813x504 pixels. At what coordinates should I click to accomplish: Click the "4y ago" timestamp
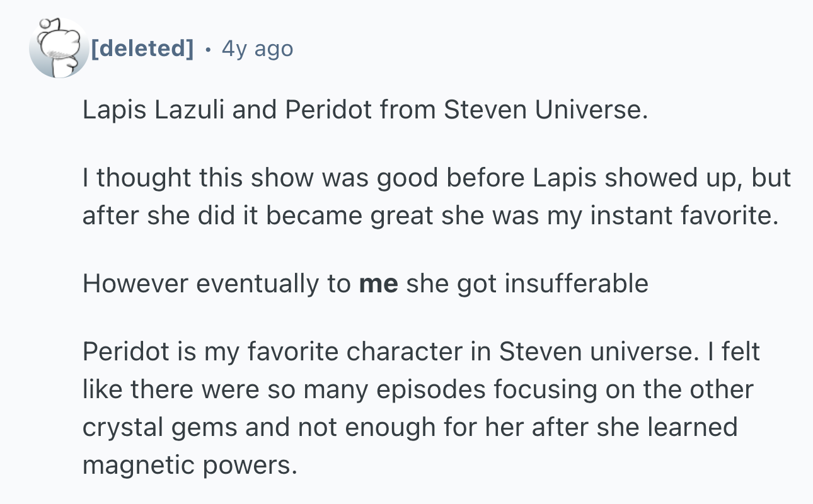257,48
